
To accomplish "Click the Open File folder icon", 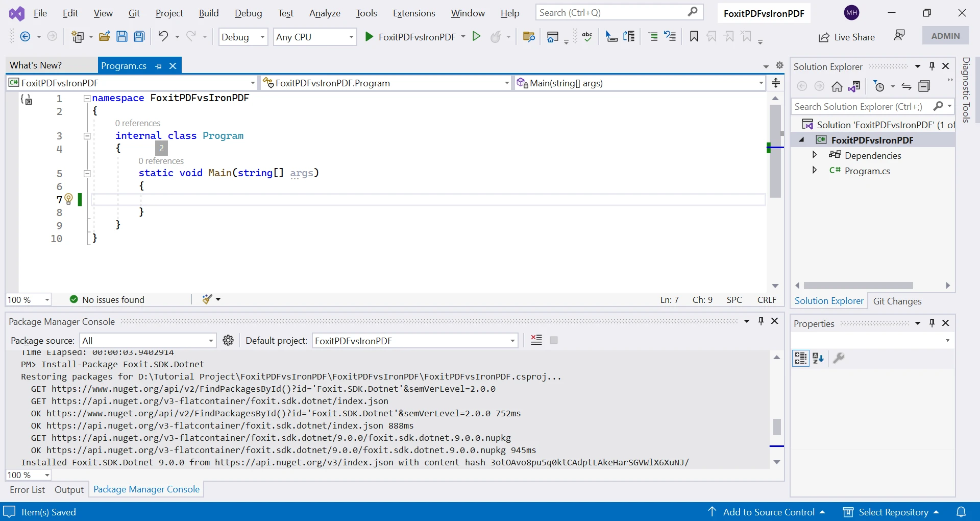I will click(105, 36).
